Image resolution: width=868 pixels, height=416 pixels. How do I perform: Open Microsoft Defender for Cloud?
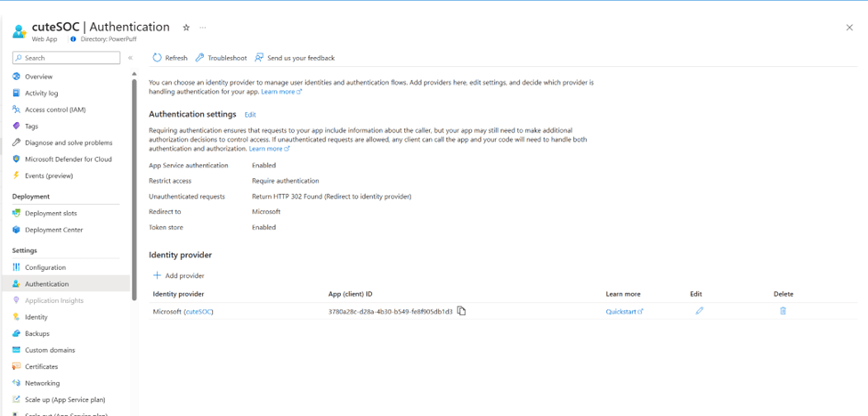(68, 159)
